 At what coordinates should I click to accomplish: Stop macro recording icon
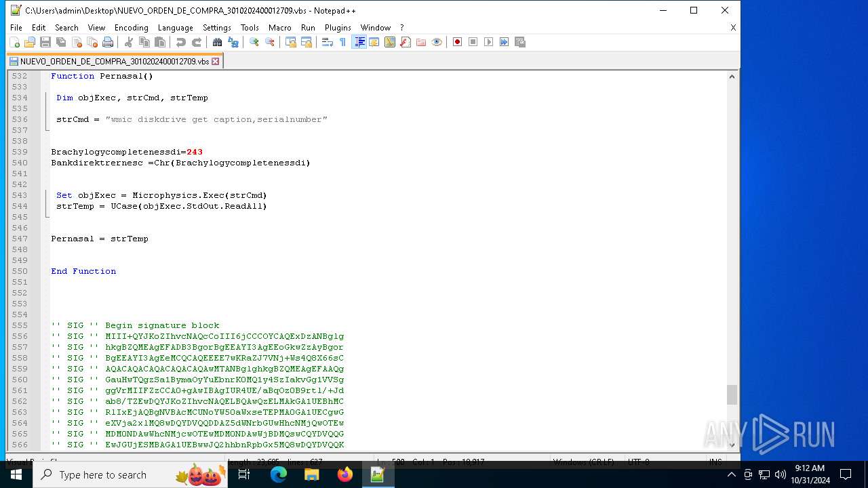coord(473,42)
